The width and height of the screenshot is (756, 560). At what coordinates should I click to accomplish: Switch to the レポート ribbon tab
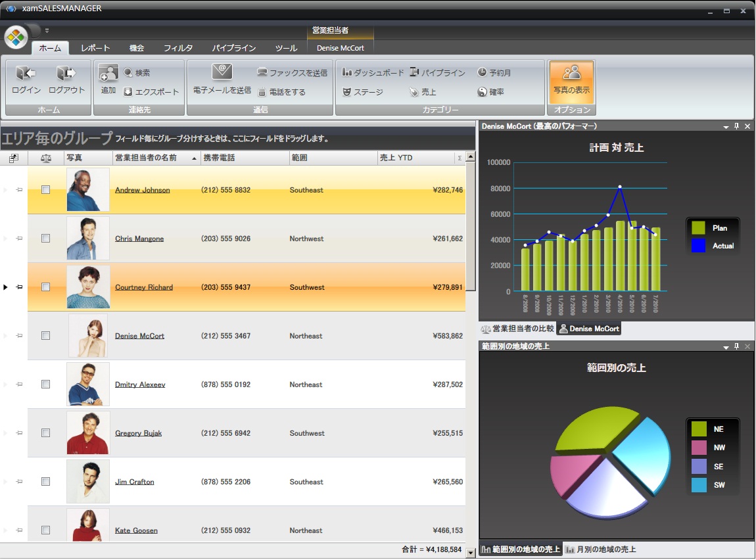click(x=95, y=48)
